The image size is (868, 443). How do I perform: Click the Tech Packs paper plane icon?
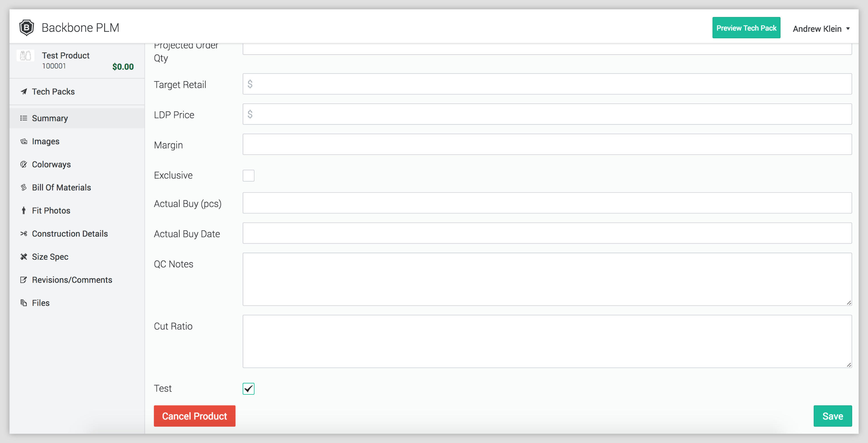(24, 91)
